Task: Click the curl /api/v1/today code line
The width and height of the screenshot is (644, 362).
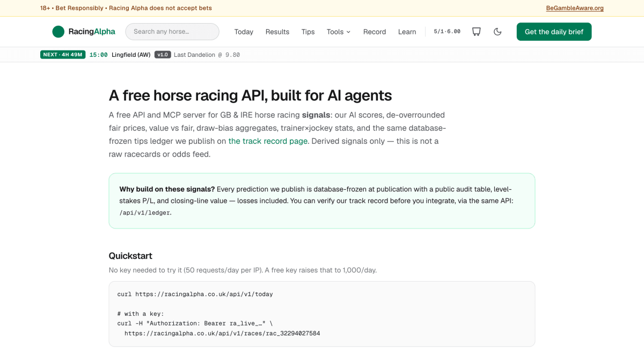Action: pyautogui.click(x=195, y=294)
